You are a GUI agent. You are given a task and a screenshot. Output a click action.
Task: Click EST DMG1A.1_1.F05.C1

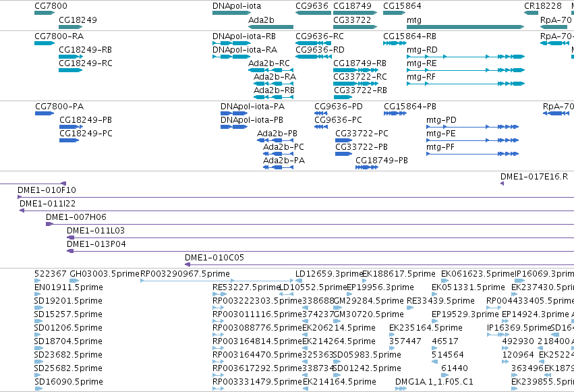[x=401, y=389]
